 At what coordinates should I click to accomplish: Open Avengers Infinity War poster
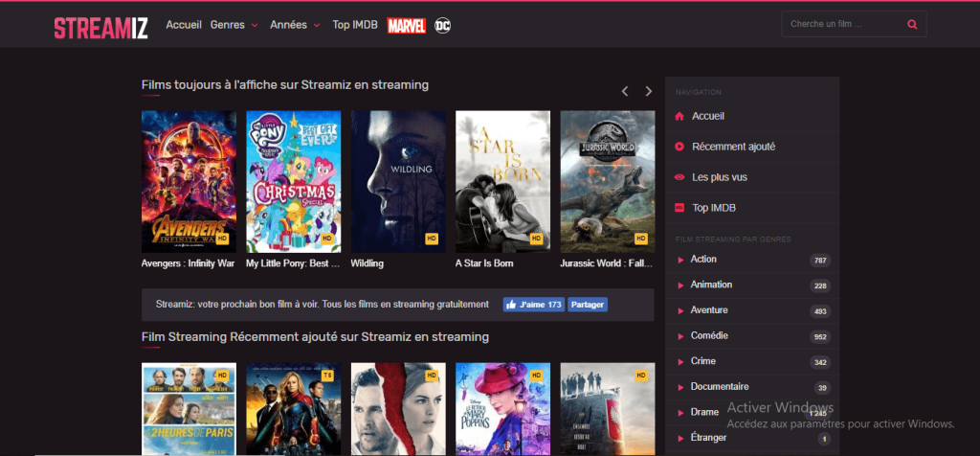tap(189, 181)
